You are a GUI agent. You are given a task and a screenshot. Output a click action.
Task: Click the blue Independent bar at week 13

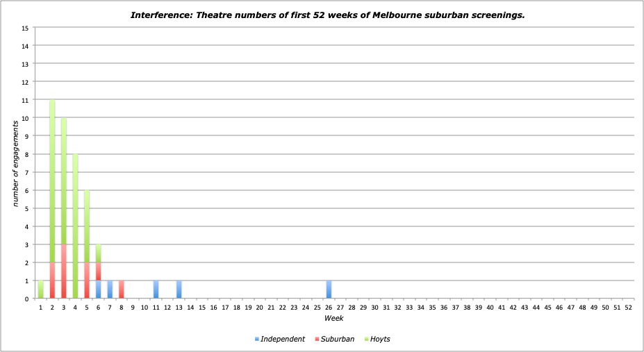[179, 290]
